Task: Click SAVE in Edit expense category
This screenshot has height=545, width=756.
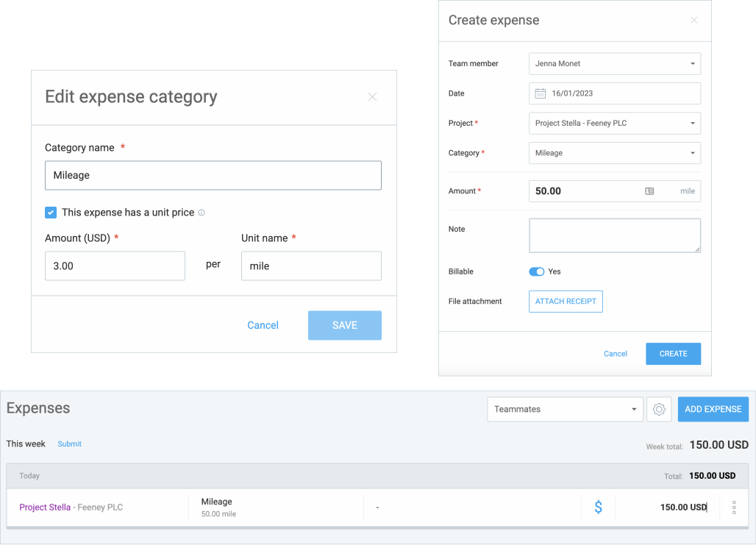Action: tap(344, 325)
